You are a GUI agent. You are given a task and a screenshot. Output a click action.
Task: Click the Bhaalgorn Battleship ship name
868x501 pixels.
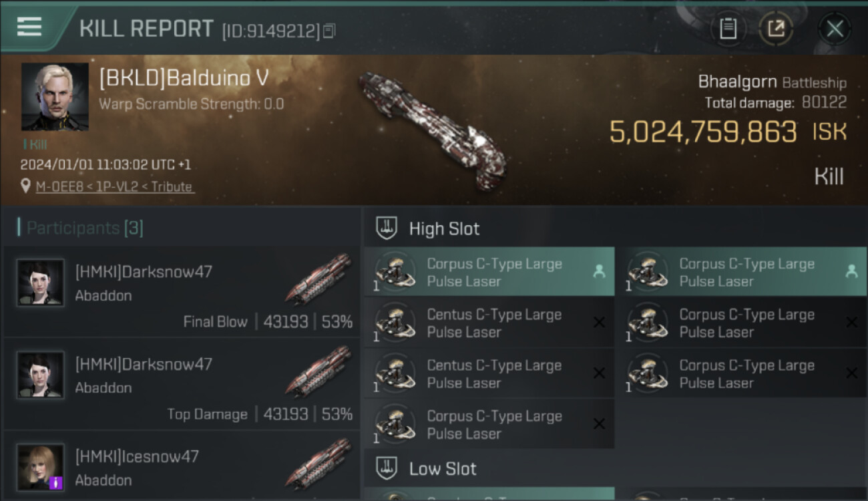pyautogui.click(x=772, y=82)
